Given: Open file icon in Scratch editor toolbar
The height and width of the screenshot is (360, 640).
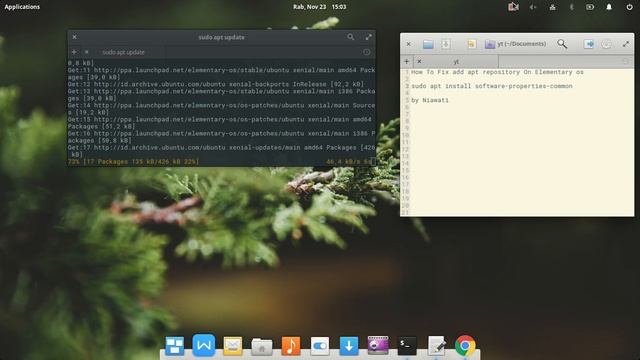Looking at the screenshot, I should 428,44.
